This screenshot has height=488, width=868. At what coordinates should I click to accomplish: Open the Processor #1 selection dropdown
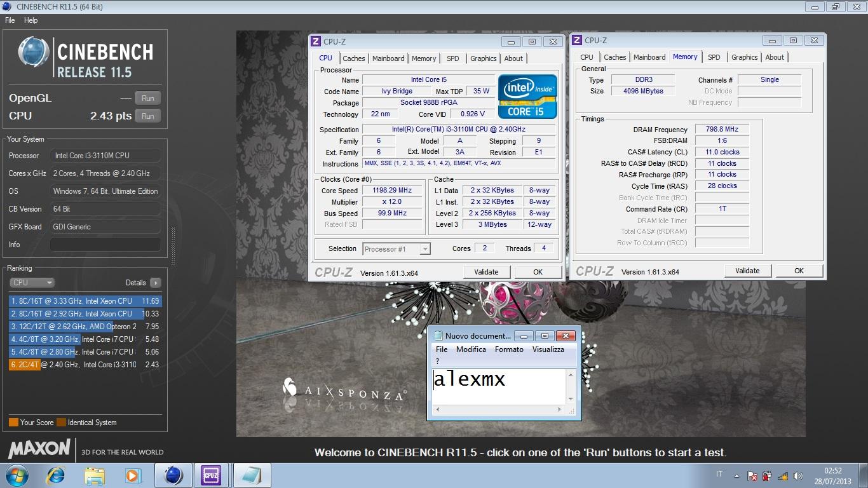tap(397, 249)
